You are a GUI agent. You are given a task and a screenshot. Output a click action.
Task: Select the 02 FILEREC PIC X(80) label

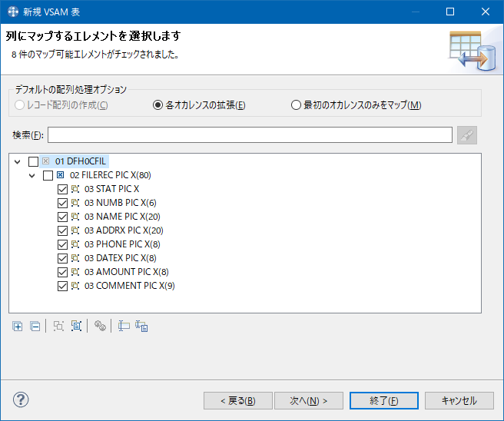tap(111, 175)
